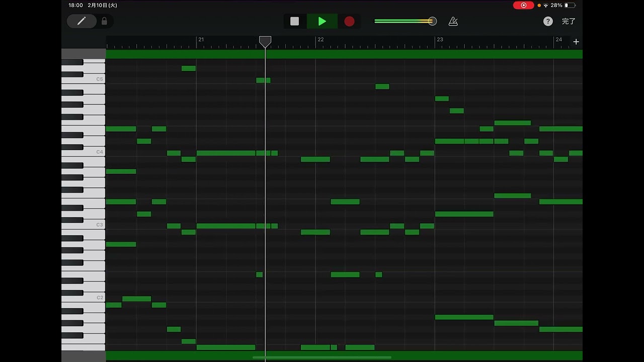Select the green region header bar
Image resolution: width=644 pixels, height=362 pixels.
click(344, 54)
